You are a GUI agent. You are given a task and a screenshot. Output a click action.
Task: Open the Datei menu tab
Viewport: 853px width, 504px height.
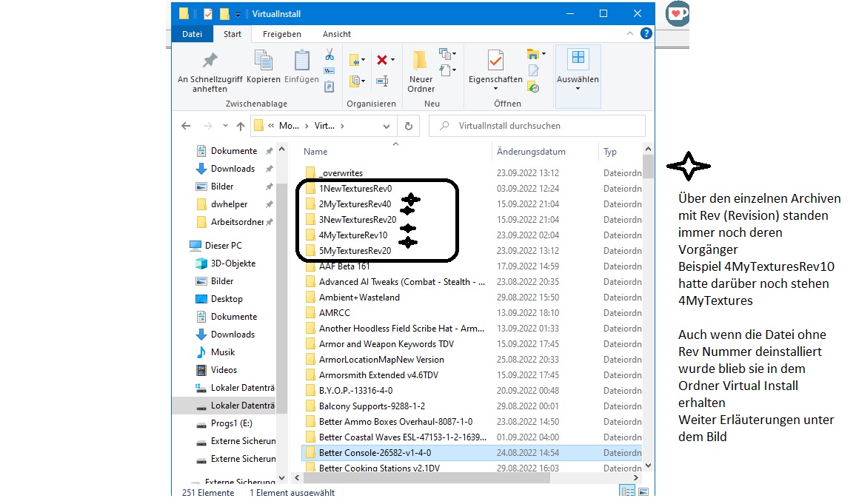click(193, 34)
